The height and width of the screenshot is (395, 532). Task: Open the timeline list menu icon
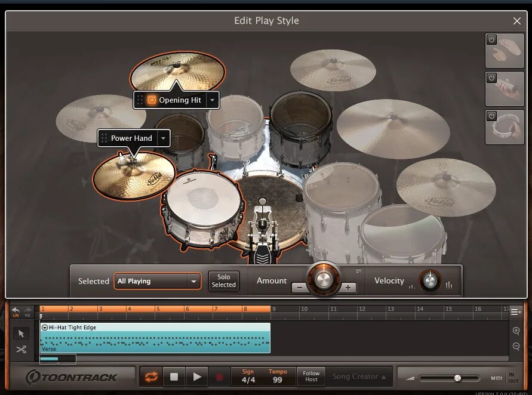(x=514, y=310)
